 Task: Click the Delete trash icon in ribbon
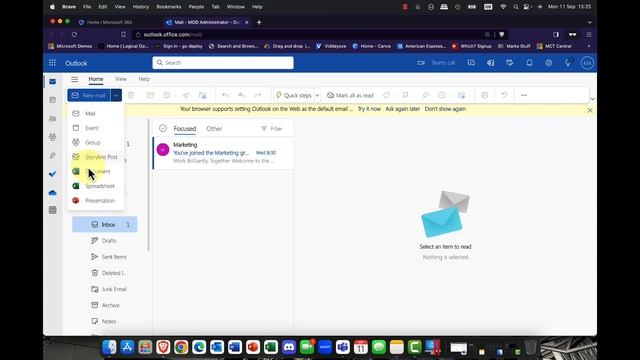131,95
